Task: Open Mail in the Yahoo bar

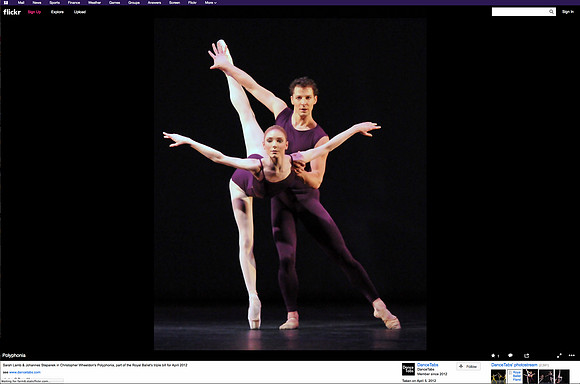Action: point(21,3)
